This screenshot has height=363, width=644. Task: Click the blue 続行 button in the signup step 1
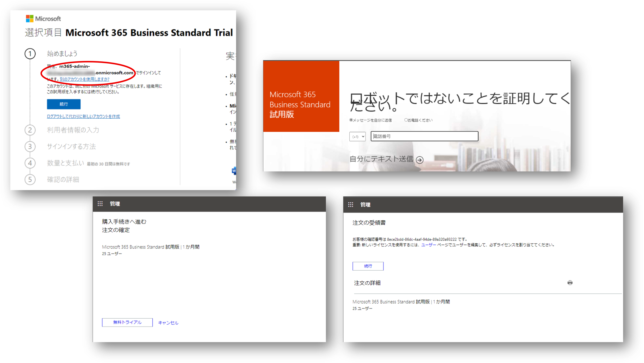[64, 104]
